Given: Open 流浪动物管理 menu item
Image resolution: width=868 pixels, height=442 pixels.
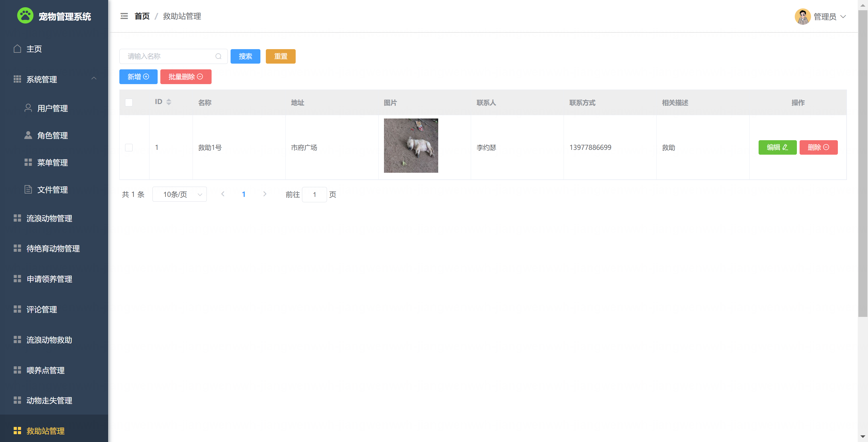Looking at the screenshot, I should [x=49, y=219].
